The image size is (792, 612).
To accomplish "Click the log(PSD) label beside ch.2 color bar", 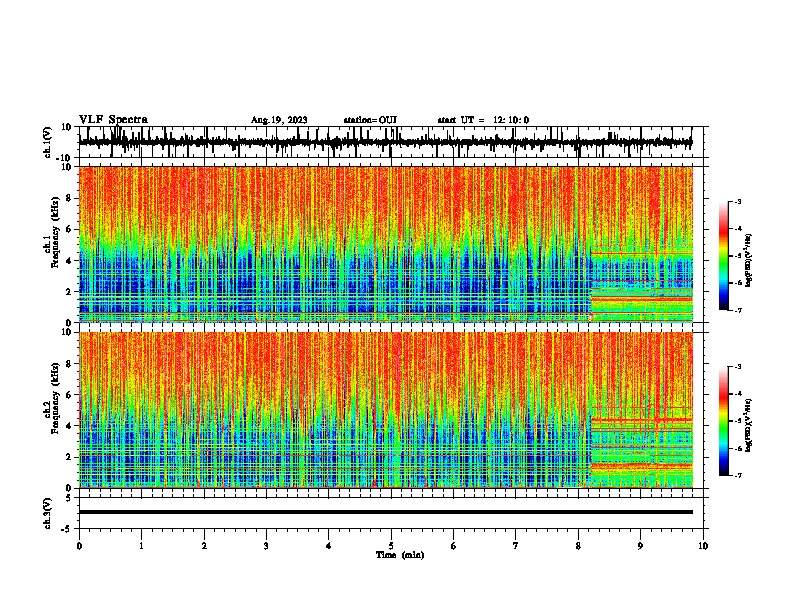I will pos(748,425).
